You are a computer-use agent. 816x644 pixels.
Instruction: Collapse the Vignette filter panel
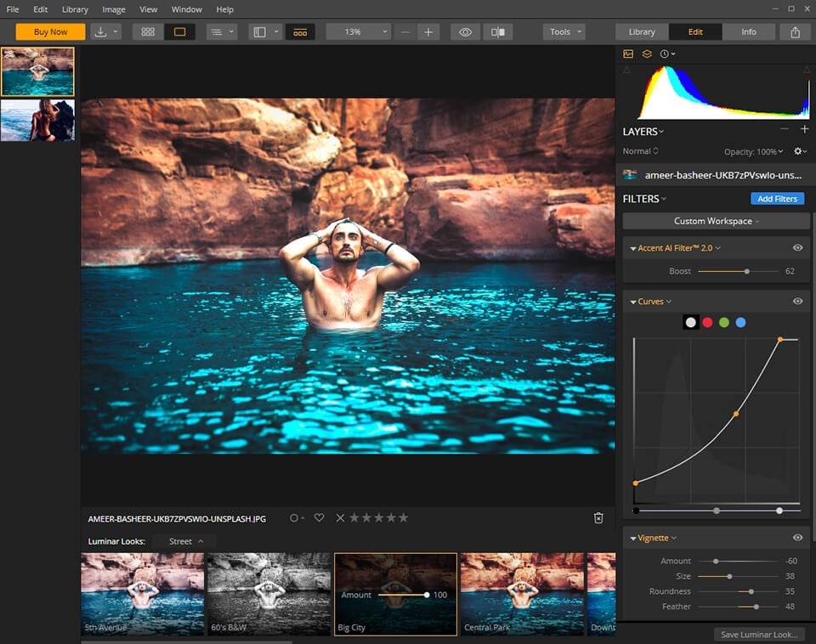632,539
